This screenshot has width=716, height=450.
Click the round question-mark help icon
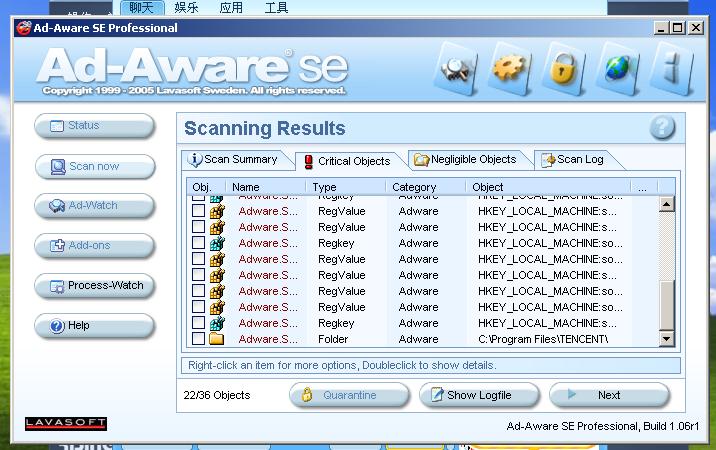pos(662,127)
